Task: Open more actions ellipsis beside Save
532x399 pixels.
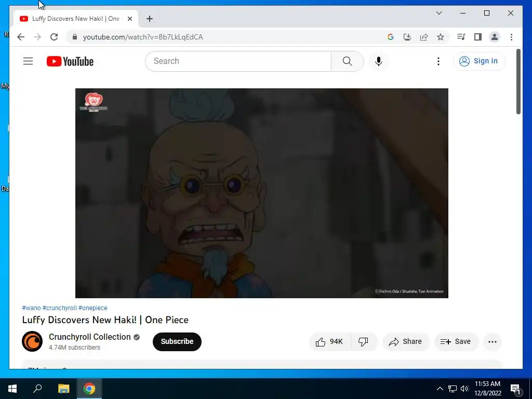Action: coord(493,342)
